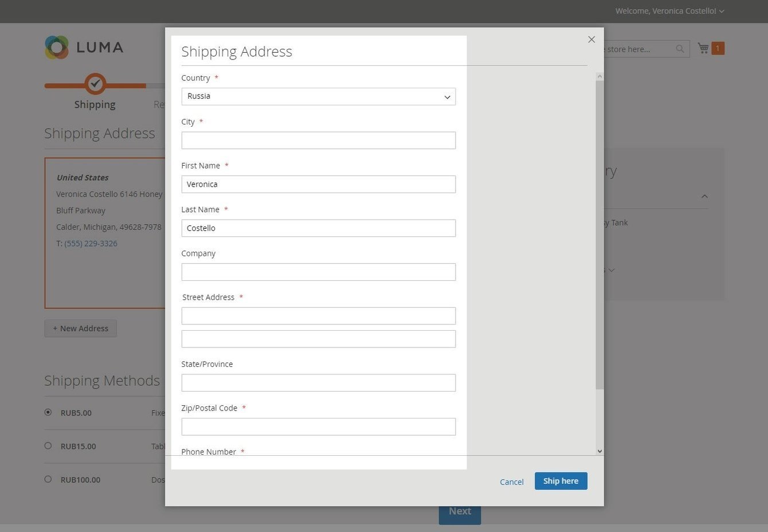Viewport: 768px width, 532px height.
Task: Click the Ship here button
Action: (x=561, y=481)
